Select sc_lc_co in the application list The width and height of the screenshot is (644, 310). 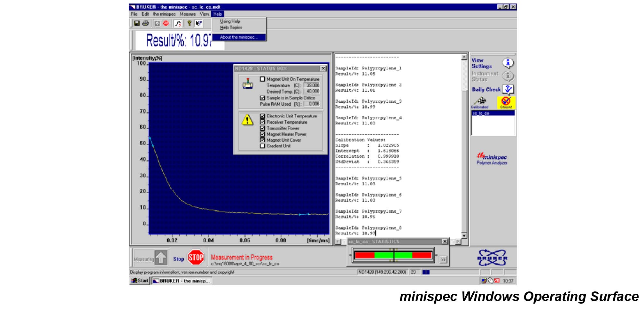[x=493, y=113]
